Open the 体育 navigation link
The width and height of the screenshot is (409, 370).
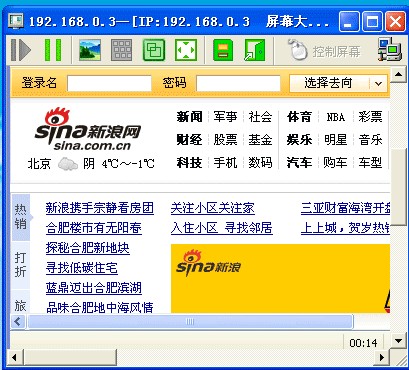(x=299, y=117)
